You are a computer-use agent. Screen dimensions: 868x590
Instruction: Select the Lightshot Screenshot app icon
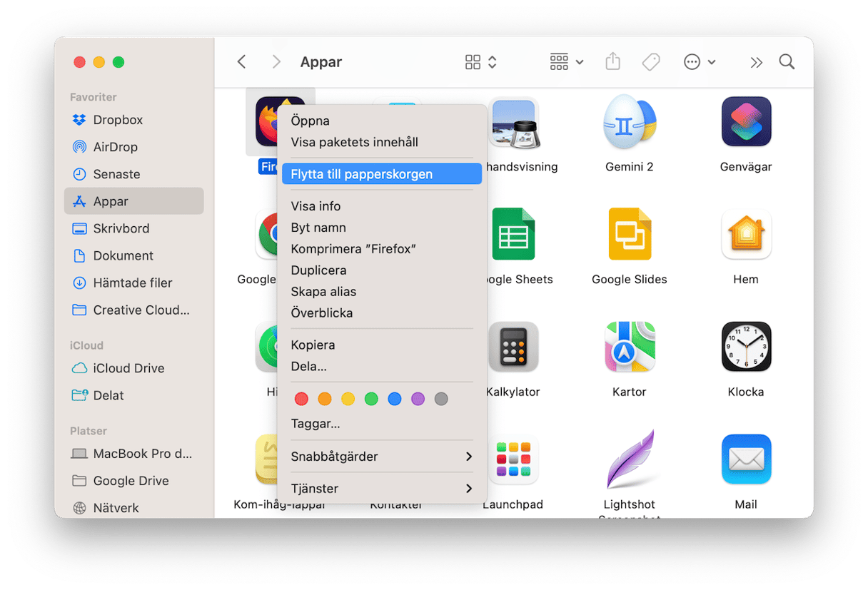(629, 459)
